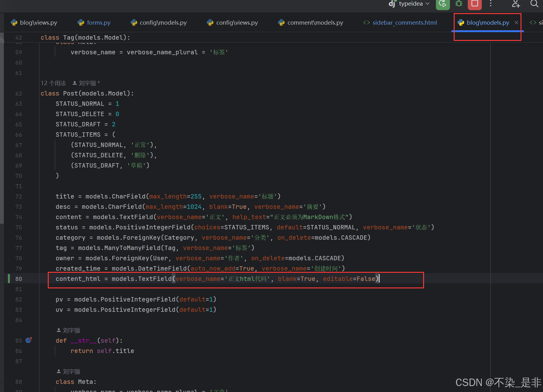Viewport: 543px width, 392px height.
Task: Click the 'pv = models.PositiveIntegerField' line
Action: pos(136,299)
